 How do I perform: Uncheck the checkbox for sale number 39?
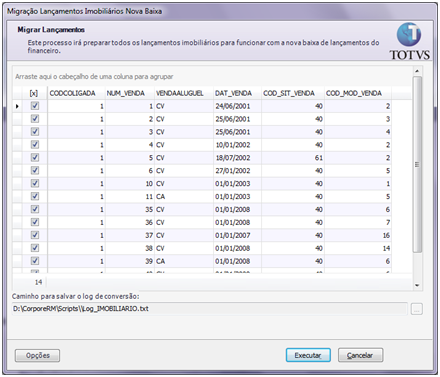pyautogui.click(x=35, y=261)
